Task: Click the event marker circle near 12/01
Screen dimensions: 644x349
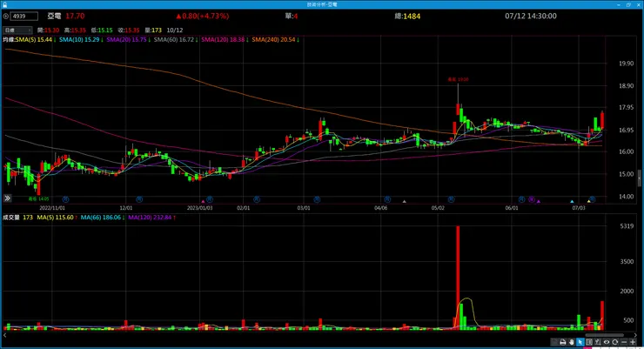Action: [139, 199]
